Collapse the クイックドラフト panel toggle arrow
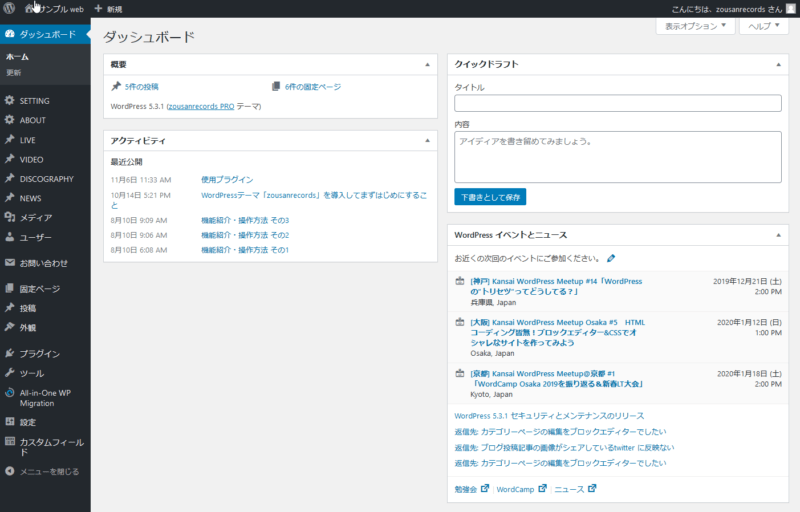Image resolution: width=800 pixels, height=512 pixels. point(778,64)
